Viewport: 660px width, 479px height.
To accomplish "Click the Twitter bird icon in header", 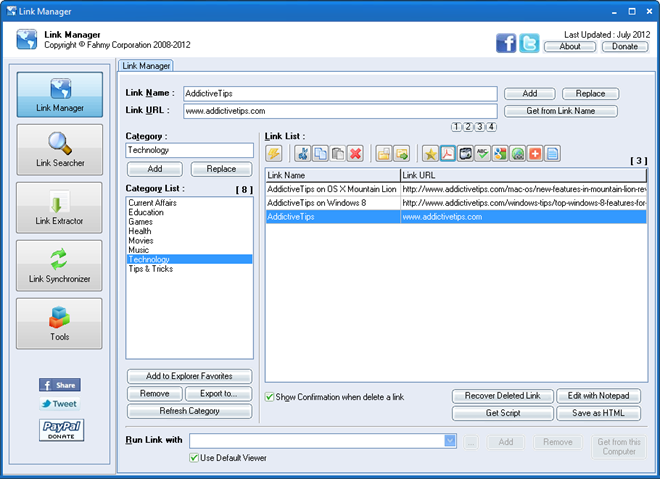I will click(x=529, y=43).
